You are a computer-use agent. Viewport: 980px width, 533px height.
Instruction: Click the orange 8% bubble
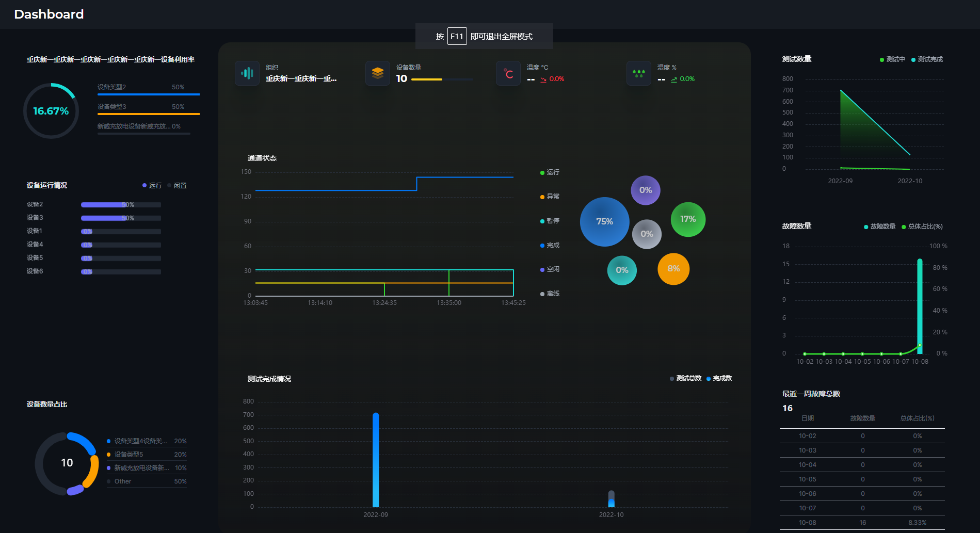tap(673, 269)
